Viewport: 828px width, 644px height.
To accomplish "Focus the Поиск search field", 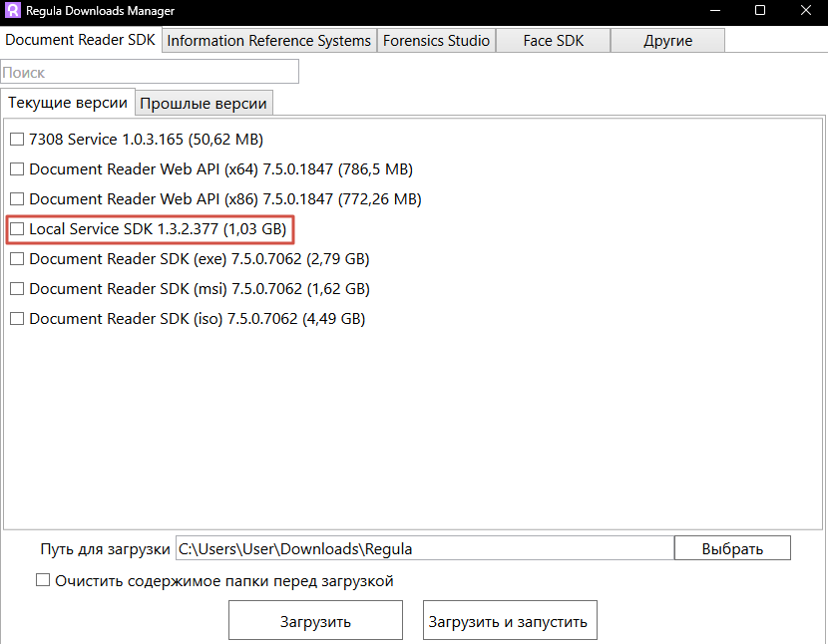I will [x=150, y=72].
